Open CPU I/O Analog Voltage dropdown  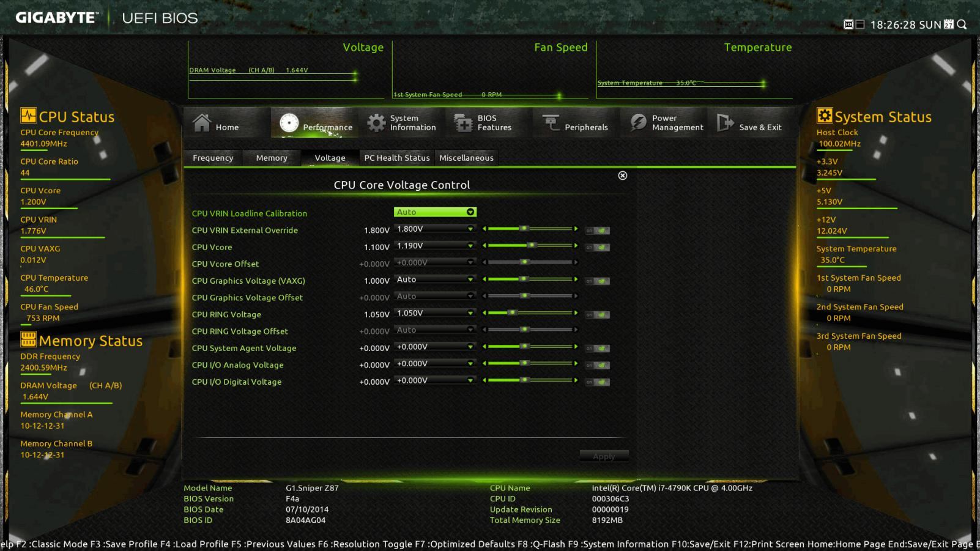coord(435,363)
